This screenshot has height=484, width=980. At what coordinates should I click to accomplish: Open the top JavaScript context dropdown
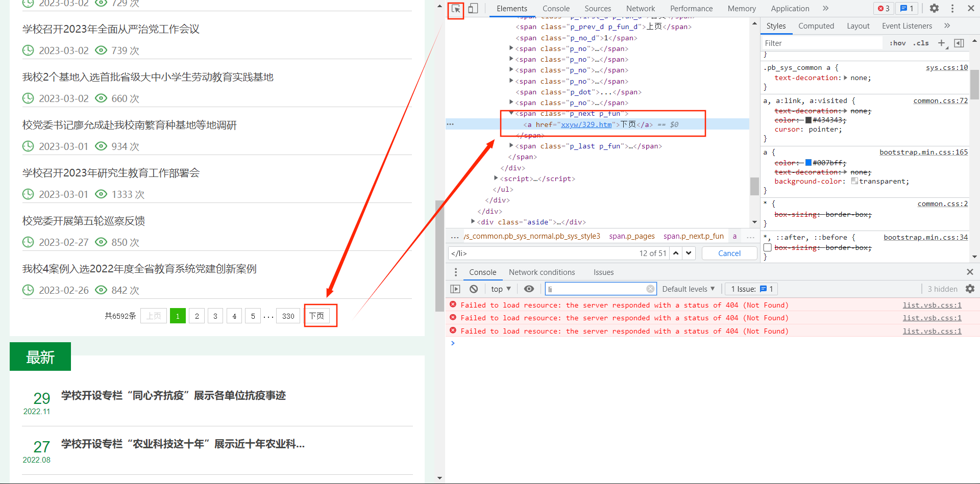click(x=501, y=289)
